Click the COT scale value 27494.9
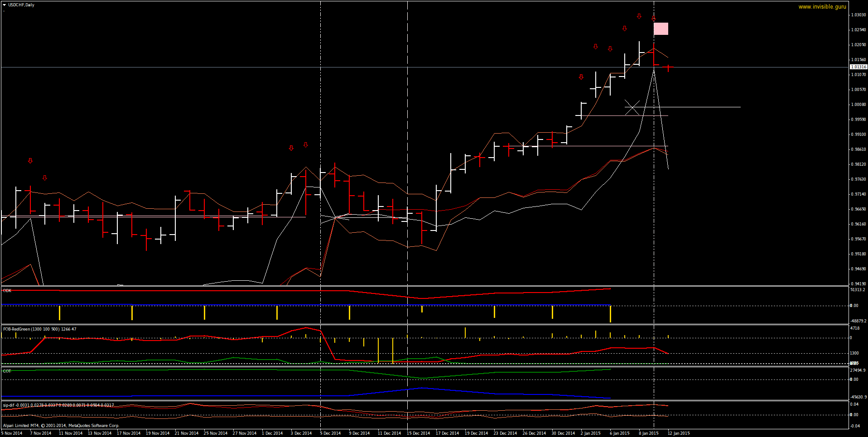Image resolution: width=868 pixels, height=437 pixels. pyautogui.click(x=858, y=370)
